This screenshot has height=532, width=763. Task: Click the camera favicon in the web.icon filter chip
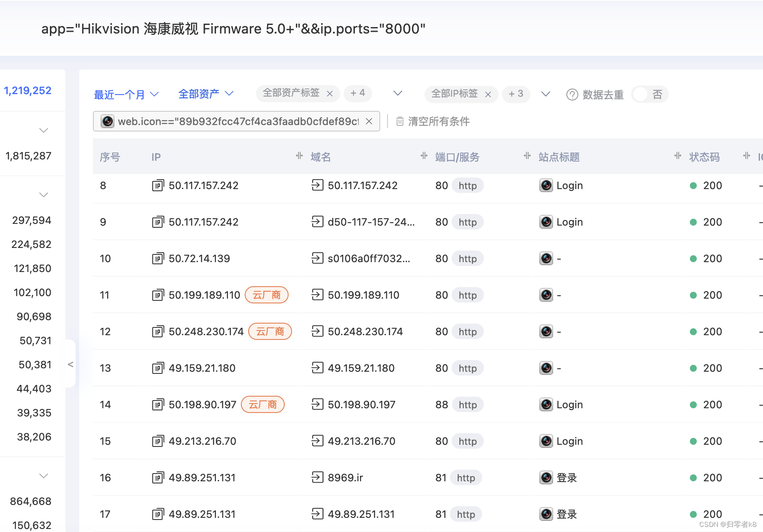pyautogui.click(x=107, y=122)
